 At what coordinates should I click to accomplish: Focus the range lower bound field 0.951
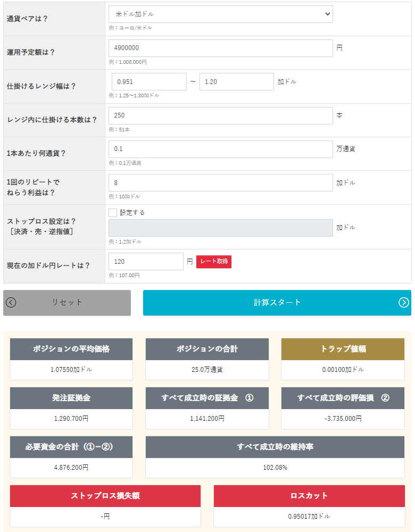tap(149, 82)
